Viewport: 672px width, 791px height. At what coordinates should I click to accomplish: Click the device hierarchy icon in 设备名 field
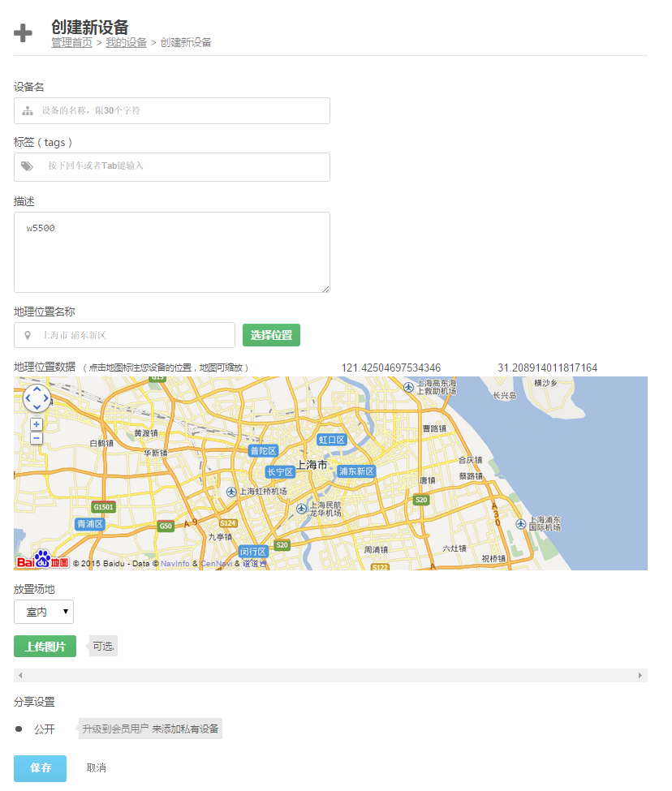pyautogui.click(x=28, y=110)
